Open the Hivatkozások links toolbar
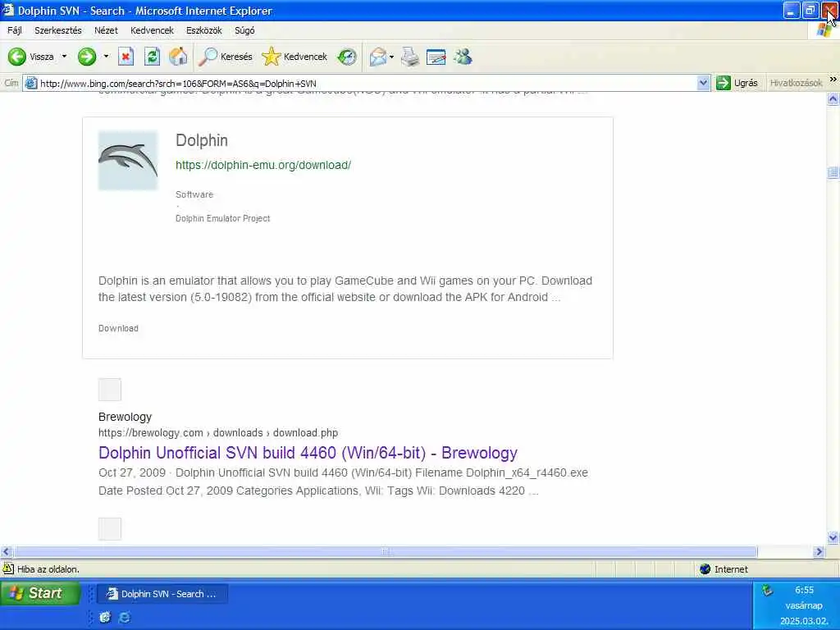840x630 pixels. click(796, 83)
